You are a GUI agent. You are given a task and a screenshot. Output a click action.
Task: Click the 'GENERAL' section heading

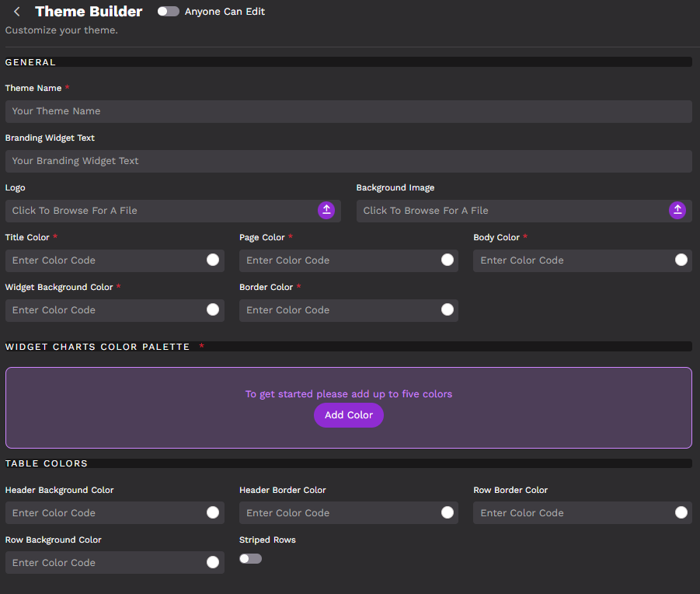30,62
